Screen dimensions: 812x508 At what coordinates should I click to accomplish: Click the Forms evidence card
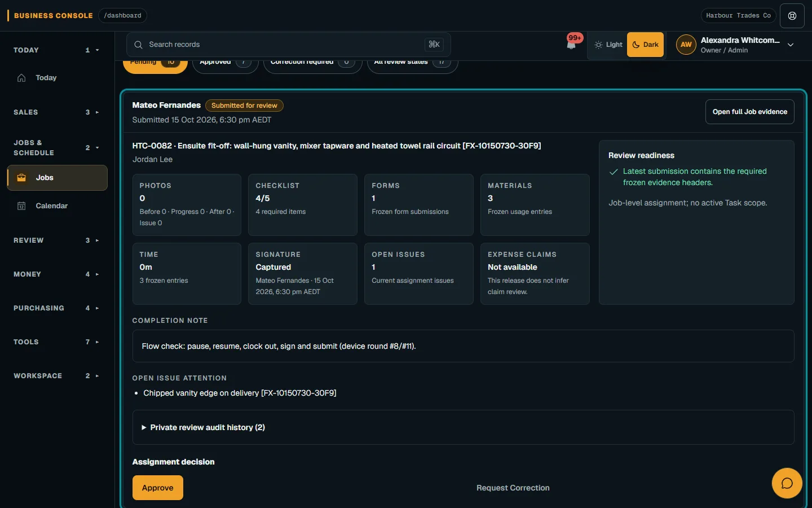(x=419, y=205)
